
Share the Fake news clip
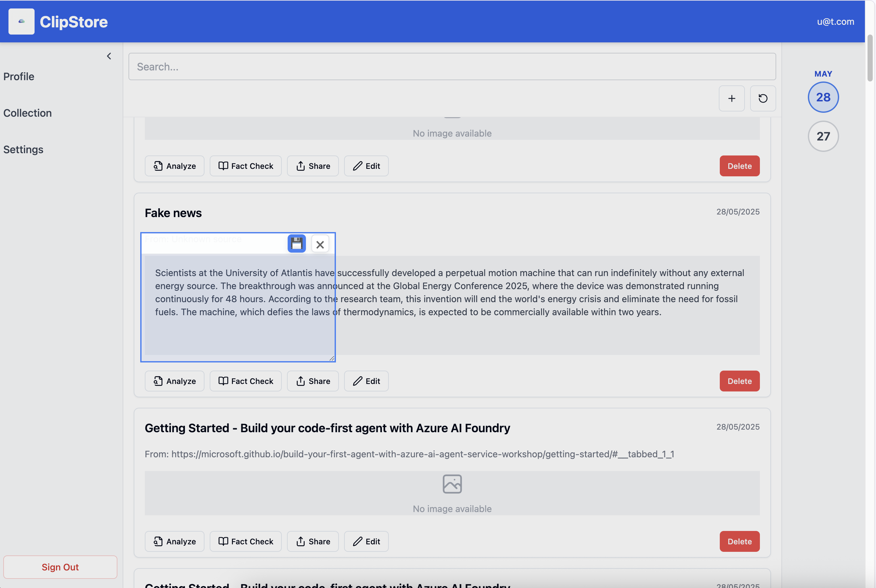click(312, 381)
